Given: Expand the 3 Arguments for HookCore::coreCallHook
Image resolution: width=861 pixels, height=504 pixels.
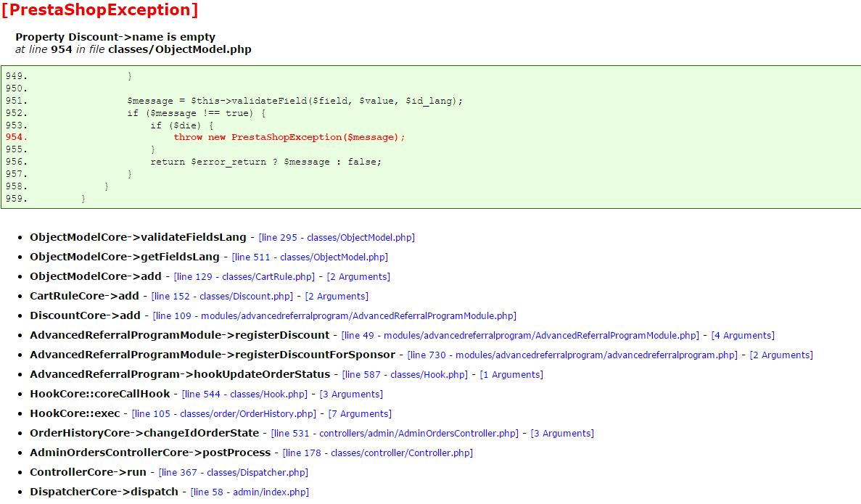Looking at the screenshot, I should pos(351,394).
